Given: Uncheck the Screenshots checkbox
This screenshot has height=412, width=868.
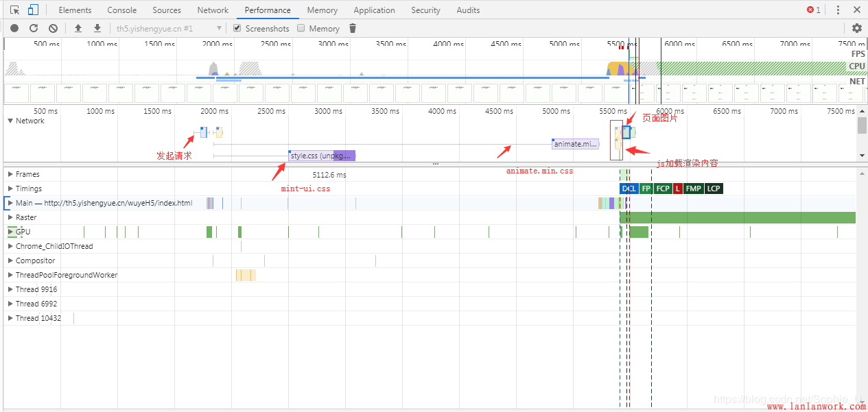Looking at the screenshot, I should click(x=237, y=28).
